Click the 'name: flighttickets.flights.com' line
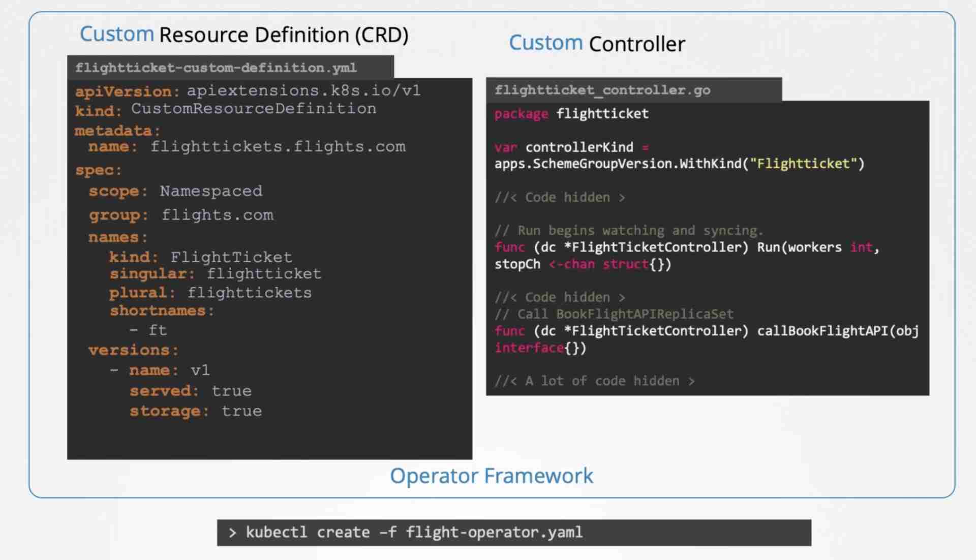The width and height of the screenshot is (976, 560). coord(247,147)
